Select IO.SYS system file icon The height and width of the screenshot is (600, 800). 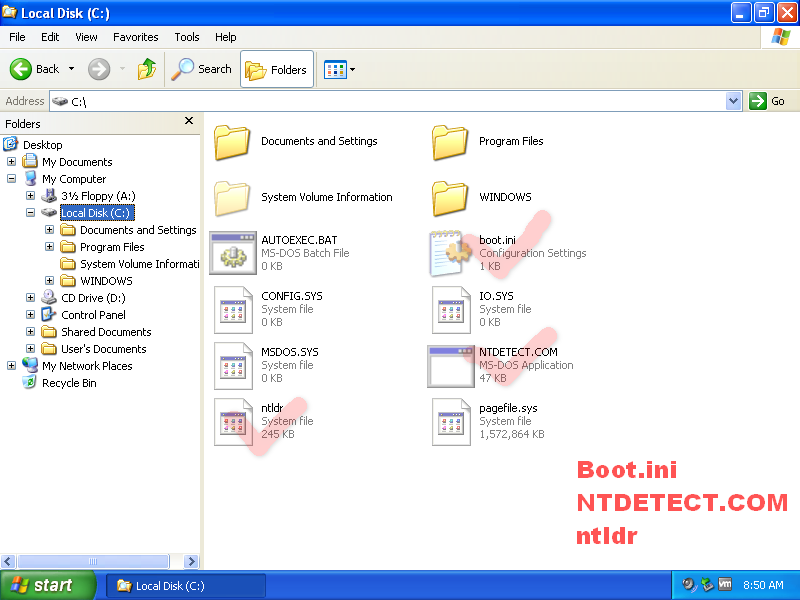(x=451, y=310)
